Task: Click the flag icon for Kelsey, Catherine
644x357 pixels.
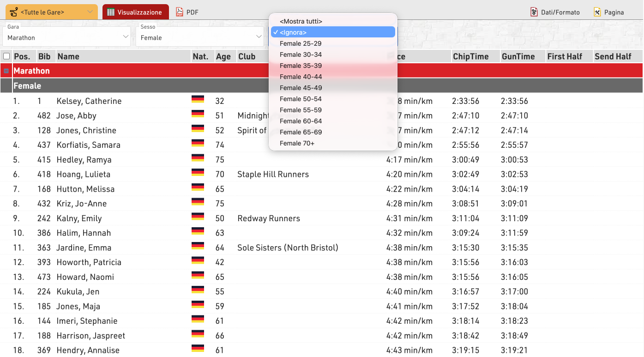Action: (x=198, y=99)
